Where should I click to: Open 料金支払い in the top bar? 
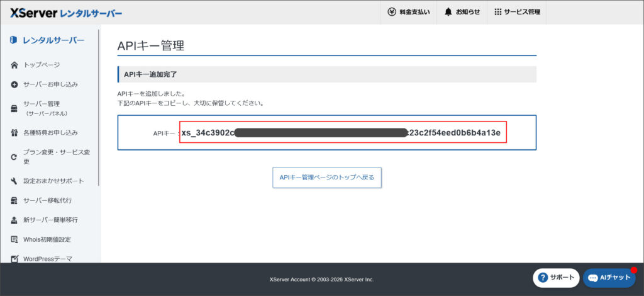click(x=409, y=12)
